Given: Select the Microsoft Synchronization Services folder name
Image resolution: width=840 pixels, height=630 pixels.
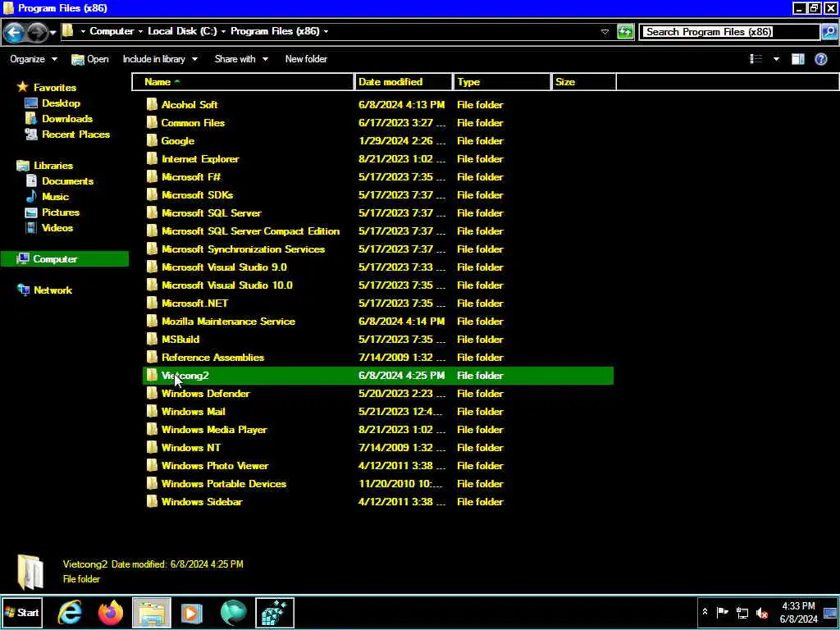Looking at the screenshot, I should (x=243, y=249).
